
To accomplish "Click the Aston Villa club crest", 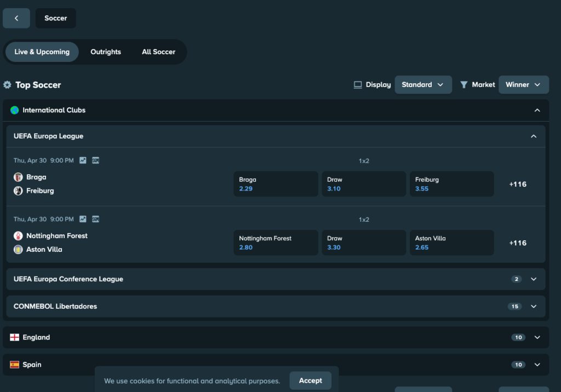I will coord(18,249).
